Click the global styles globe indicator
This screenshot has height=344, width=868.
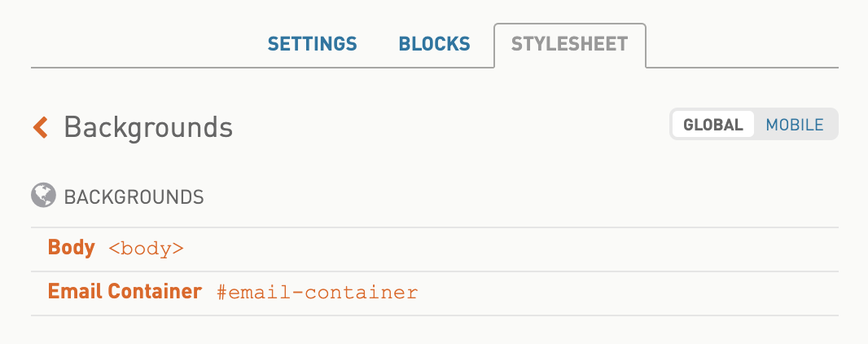(43, 196)
